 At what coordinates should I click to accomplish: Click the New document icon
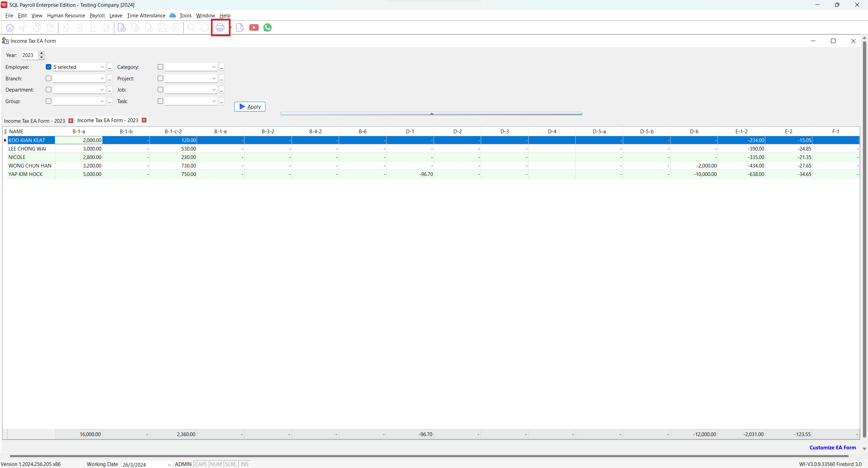coord(121,27)
